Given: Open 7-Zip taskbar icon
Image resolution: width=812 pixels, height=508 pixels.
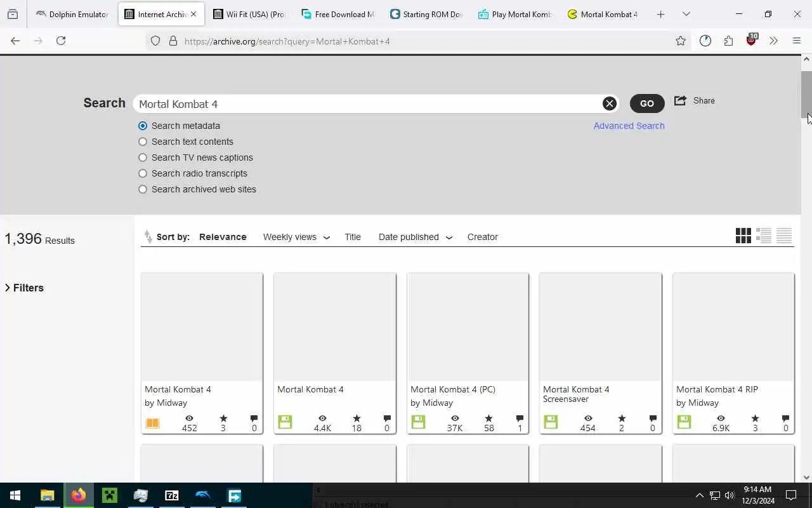Looking at the screenshot, I should pos(172,495).
